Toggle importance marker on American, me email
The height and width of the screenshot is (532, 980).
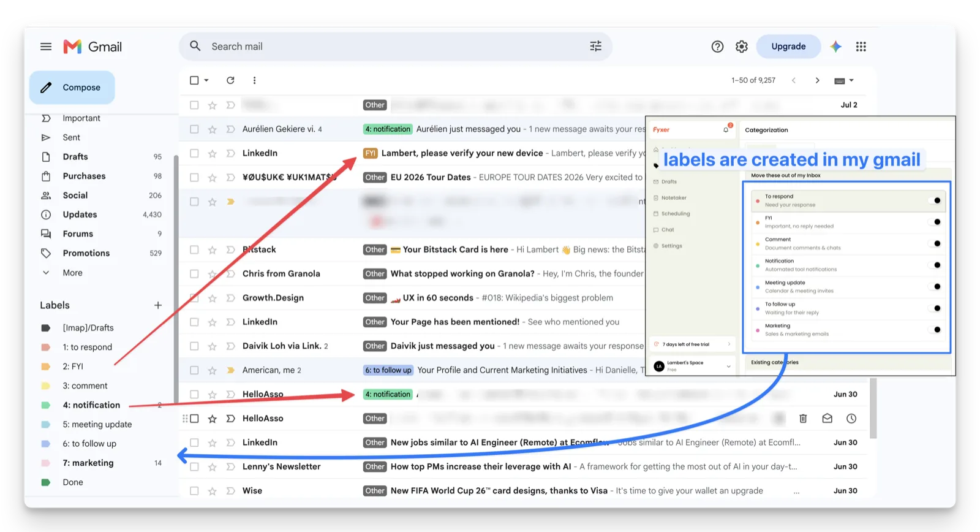click(231, 370)
